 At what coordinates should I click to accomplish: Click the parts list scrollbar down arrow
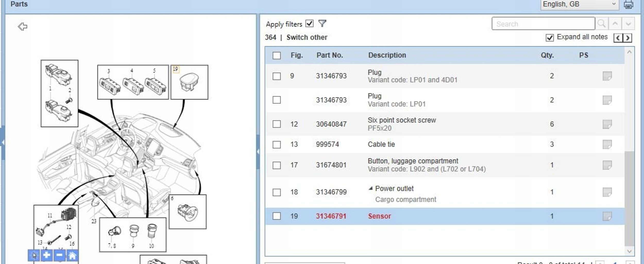[x=629, y=251]
